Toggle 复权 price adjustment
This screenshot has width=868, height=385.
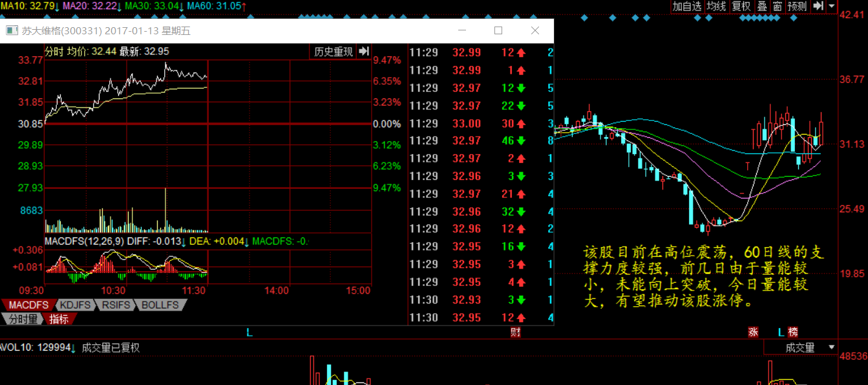(x=741, y=6)
